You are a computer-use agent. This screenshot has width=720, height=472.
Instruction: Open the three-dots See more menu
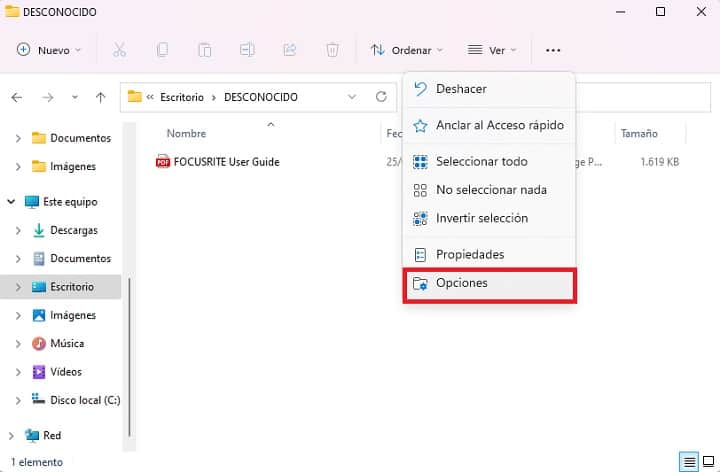tap(553, 50)
